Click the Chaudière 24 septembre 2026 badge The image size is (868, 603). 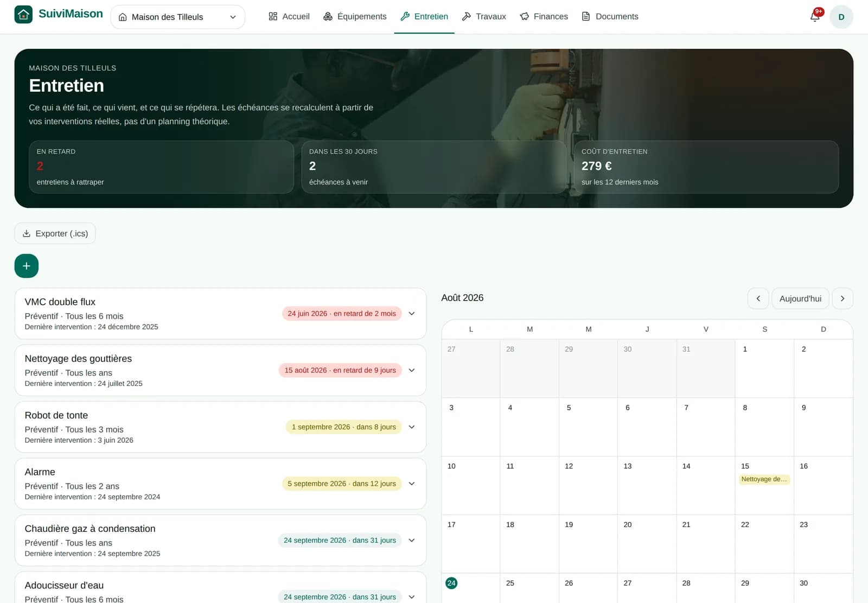tap(340, 541)
